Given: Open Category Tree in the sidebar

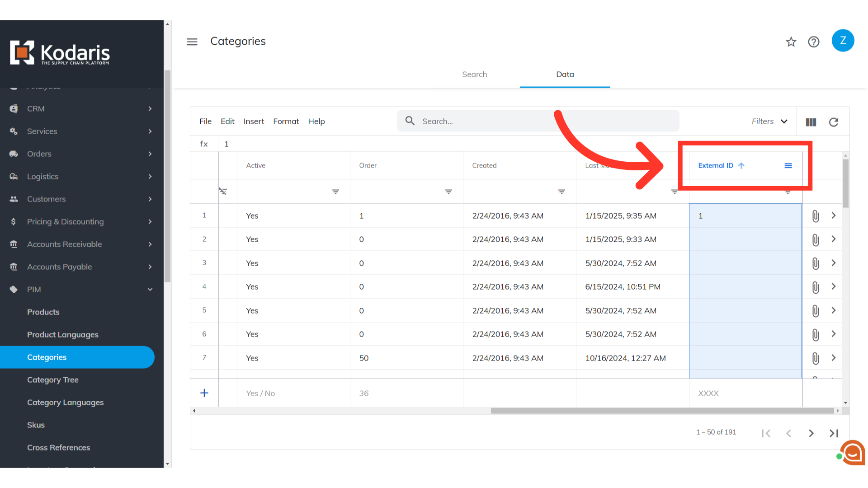Looking at the screenshot, I should [53, 380].
